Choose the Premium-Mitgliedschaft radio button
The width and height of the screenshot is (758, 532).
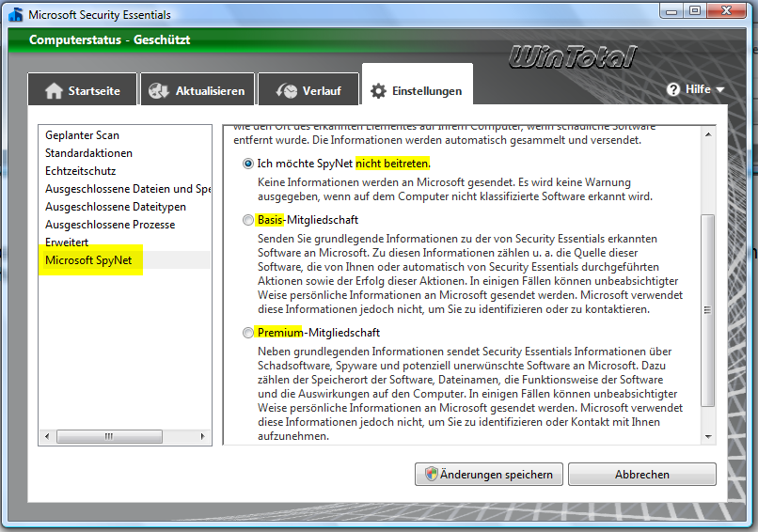point(248,333)
